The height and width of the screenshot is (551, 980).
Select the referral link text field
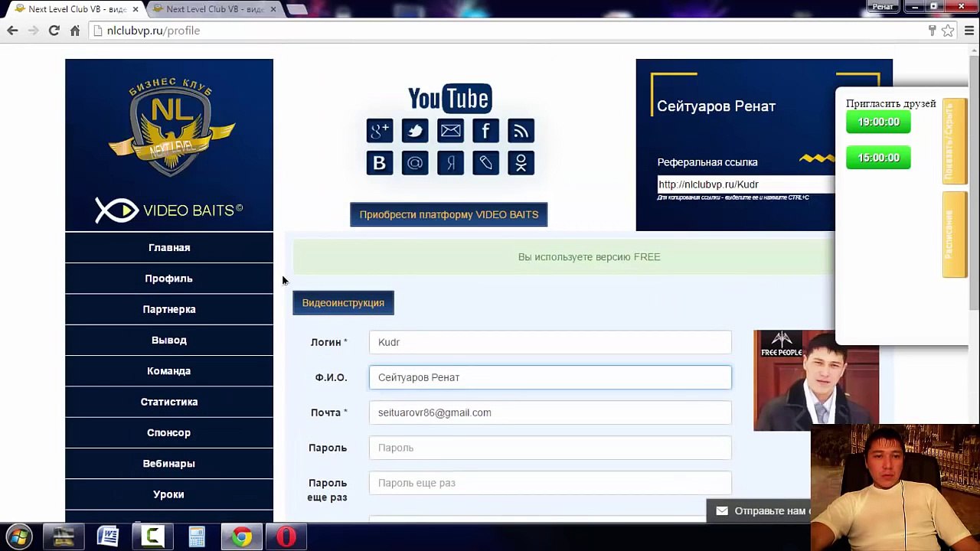(746, 184)
